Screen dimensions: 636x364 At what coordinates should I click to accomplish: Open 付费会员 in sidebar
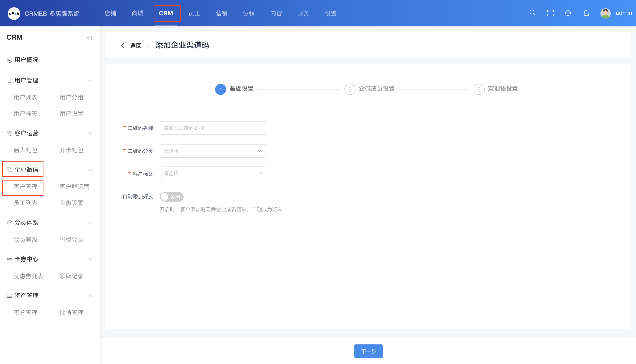72,239
